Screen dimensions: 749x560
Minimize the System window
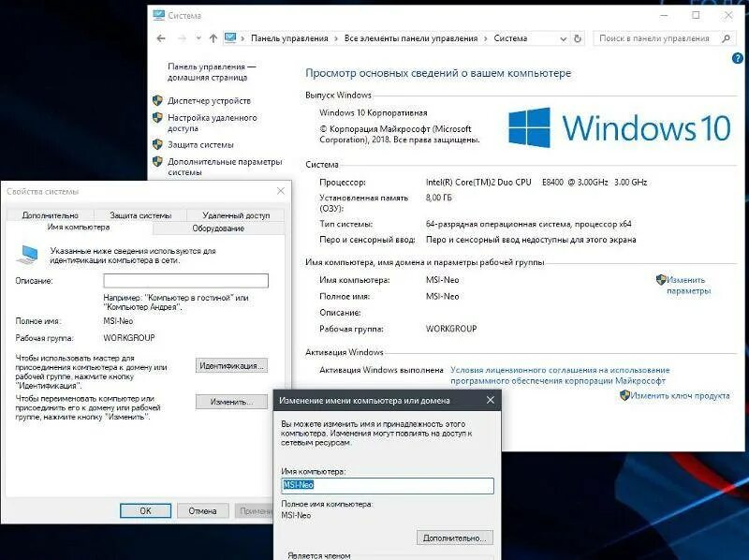coord(664,15)
